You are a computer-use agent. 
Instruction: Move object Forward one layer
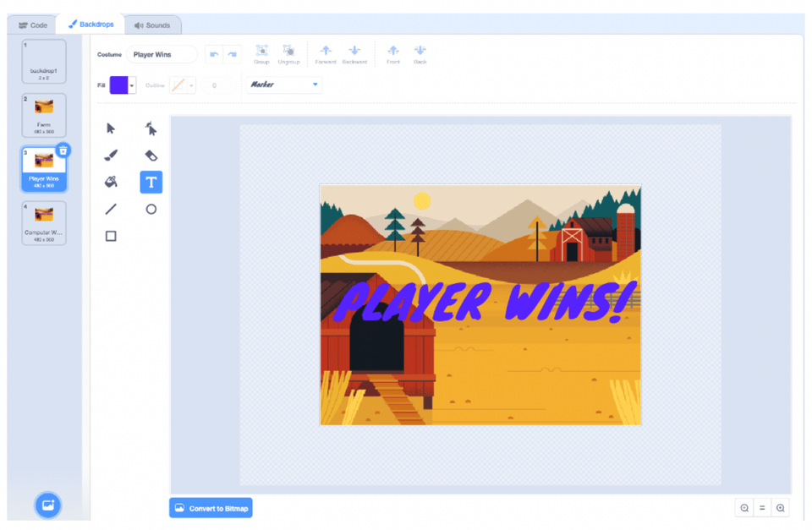[x=326, y=54]
